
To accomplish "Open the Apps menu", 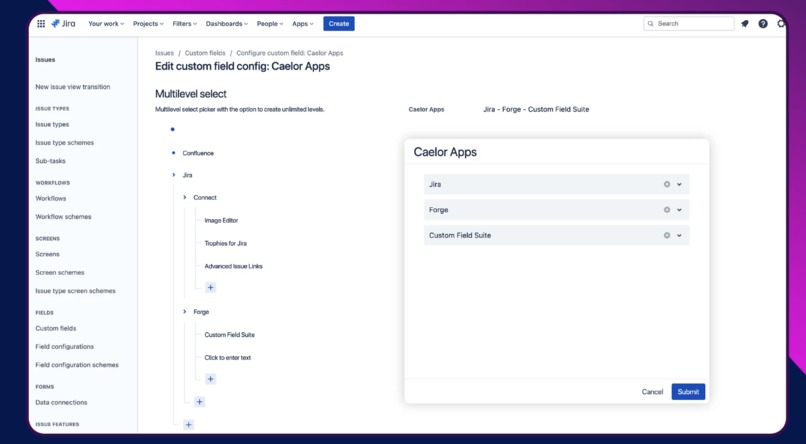I will (x=303, y=24).
